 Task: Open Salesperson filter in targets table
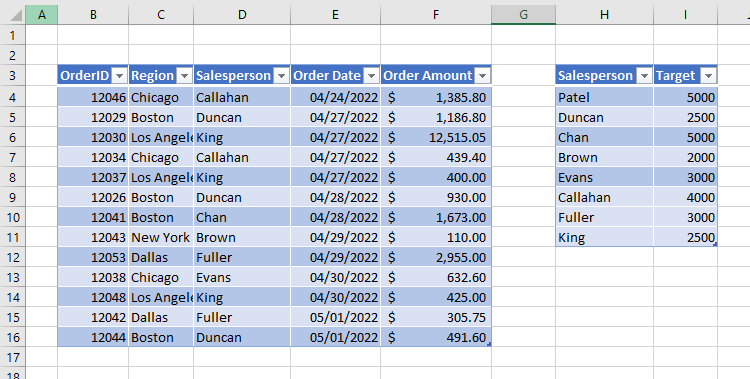click(645, 76)
